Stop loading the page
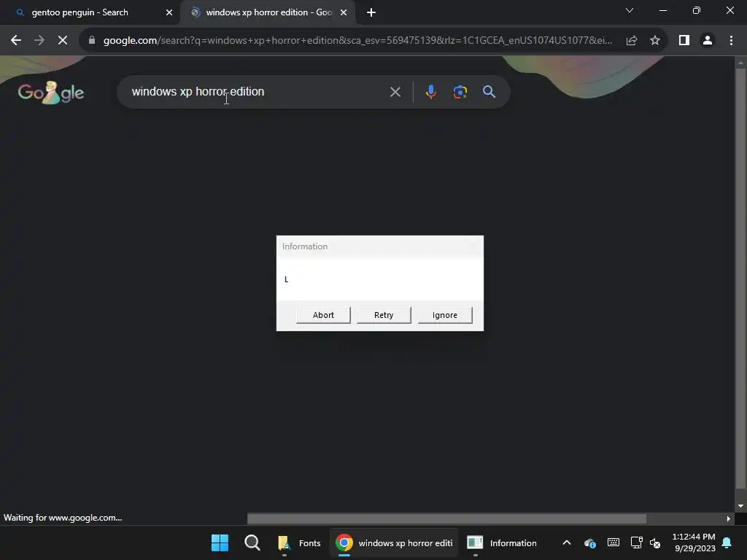 63,41
